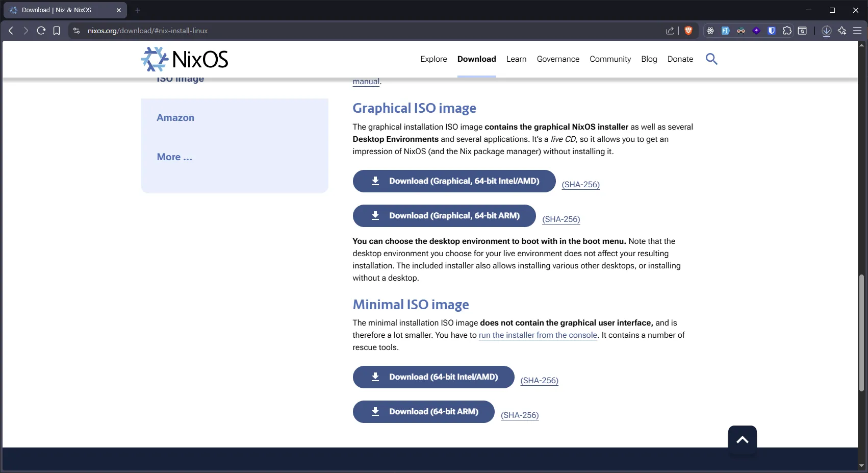Open the browser downloads panel

[827, 31]
